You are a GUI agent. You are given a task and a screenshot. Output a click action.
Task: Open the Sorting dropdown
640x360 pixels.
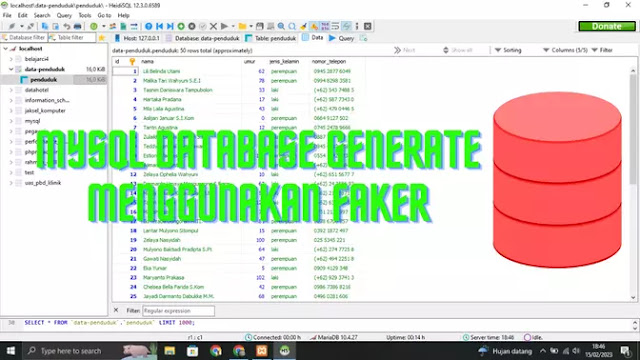click(508, 50)
